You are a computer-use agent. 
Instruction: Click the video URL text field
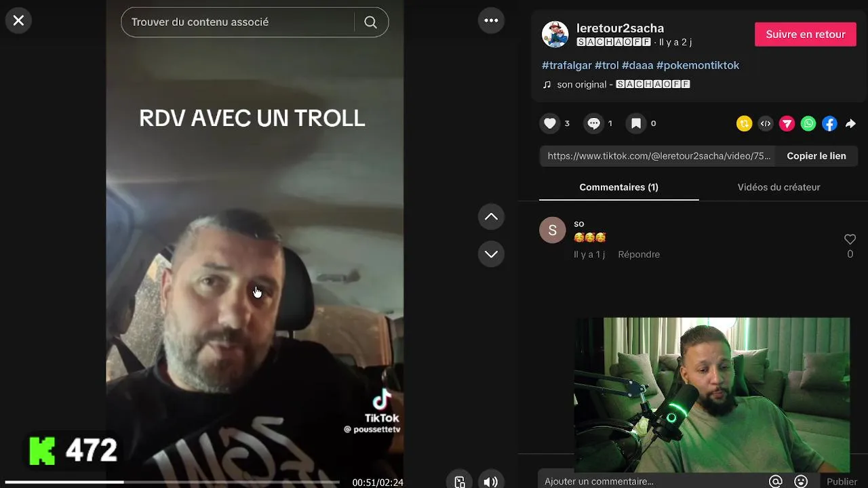point(658,156)
